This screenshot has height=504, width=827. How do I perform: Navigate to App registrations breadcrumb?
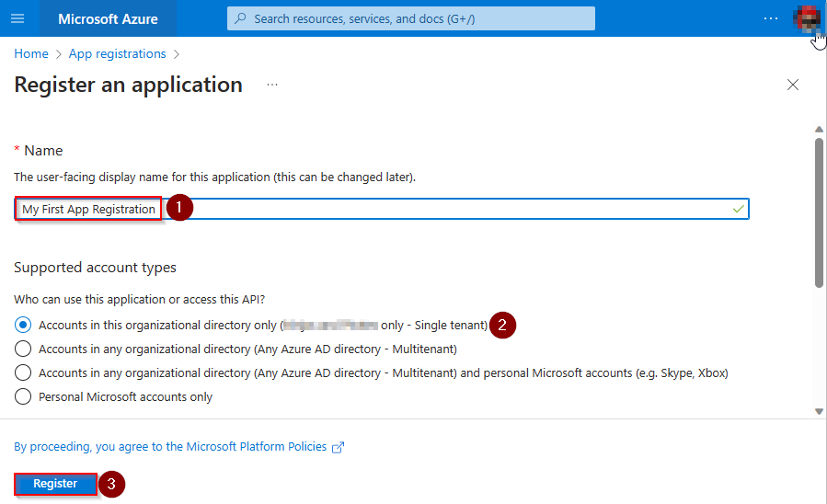[117, 53]
